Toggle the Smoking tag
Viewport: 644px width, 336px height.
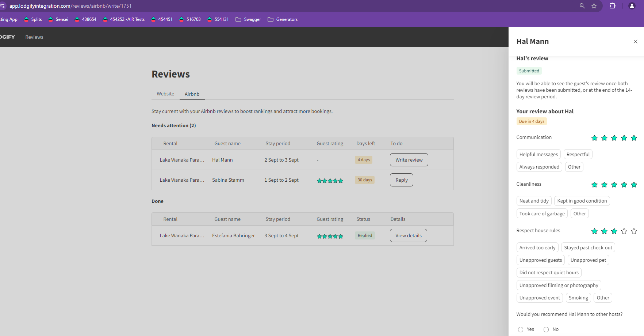(x=578, y=298)
